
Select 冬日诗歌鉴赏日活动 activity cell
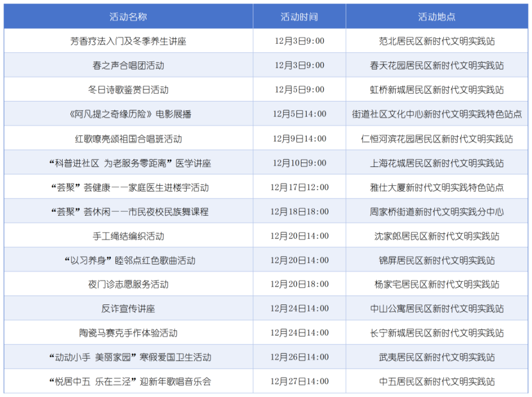(x=128, y=90)
